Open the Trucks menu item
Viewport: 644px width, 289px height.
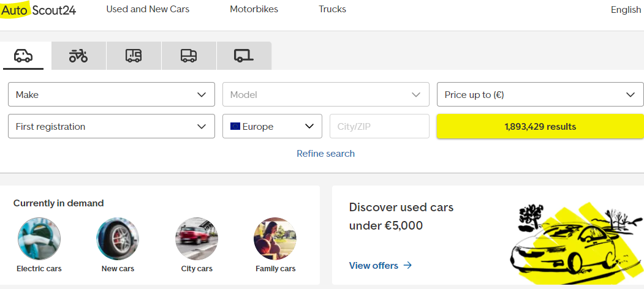[332, 9]
